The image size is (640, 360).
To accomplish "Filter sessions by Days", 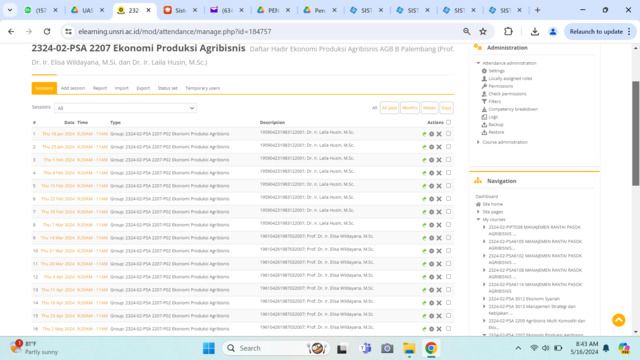I will (x=446, y=108).
